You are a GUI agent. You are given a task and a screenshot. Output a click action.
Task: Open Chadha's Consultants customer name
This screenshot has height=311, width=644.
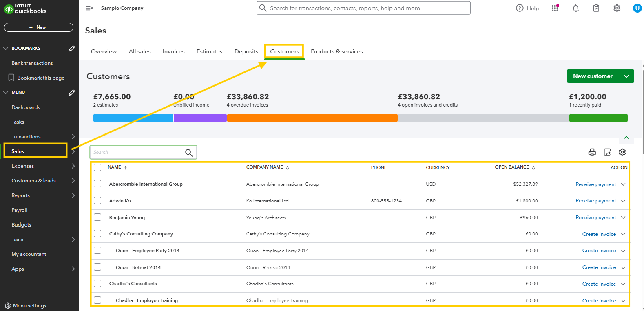click(x=133, y=284)
